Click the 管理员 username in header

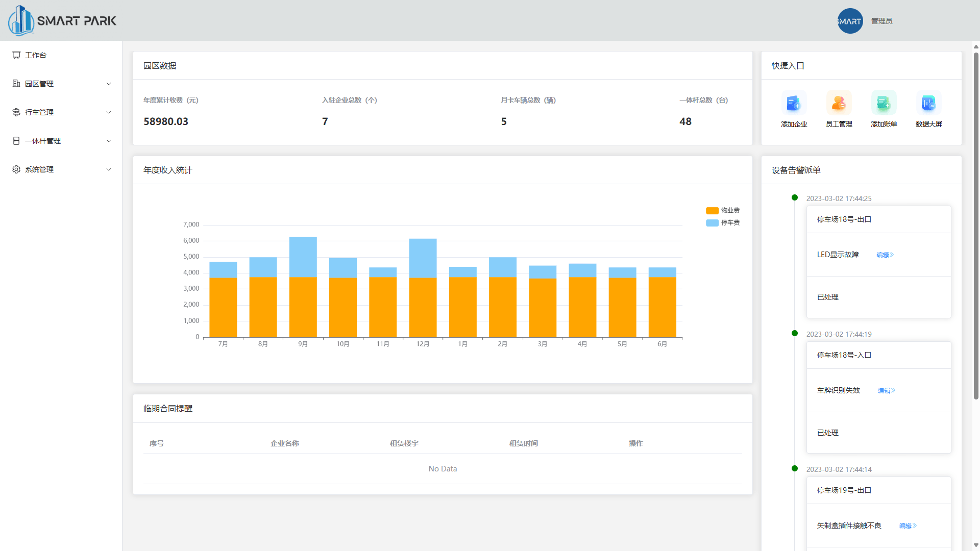tap(881, 21)
